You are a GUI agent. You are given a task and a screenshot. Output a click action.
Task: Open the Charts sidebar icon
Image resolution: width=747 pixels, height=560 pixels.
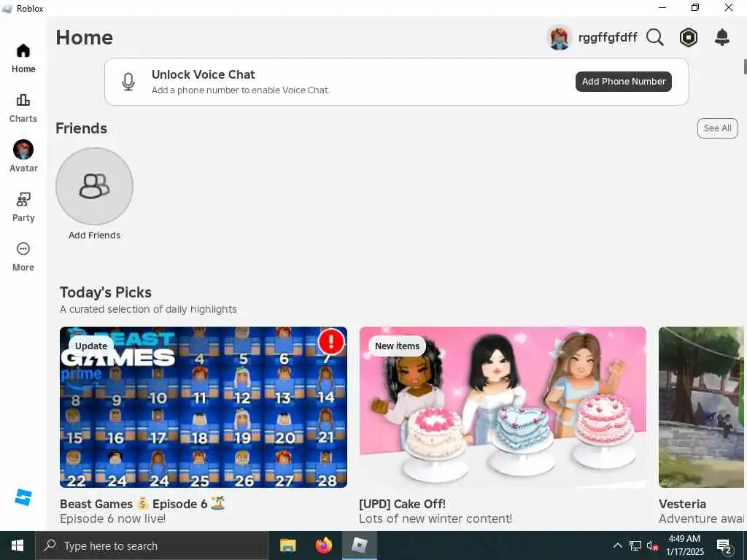pyautogui.click(x=23, y=100)
